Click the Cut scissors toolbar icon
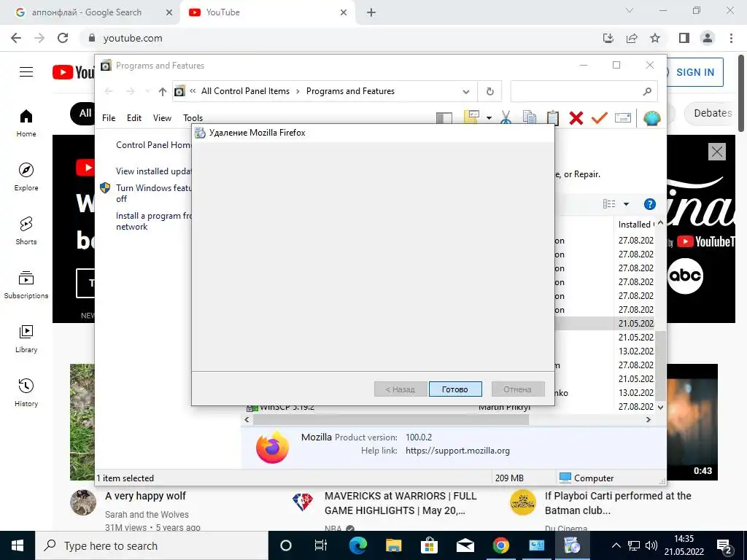Viewport: 747px width, 560px height. click(506, 117)
